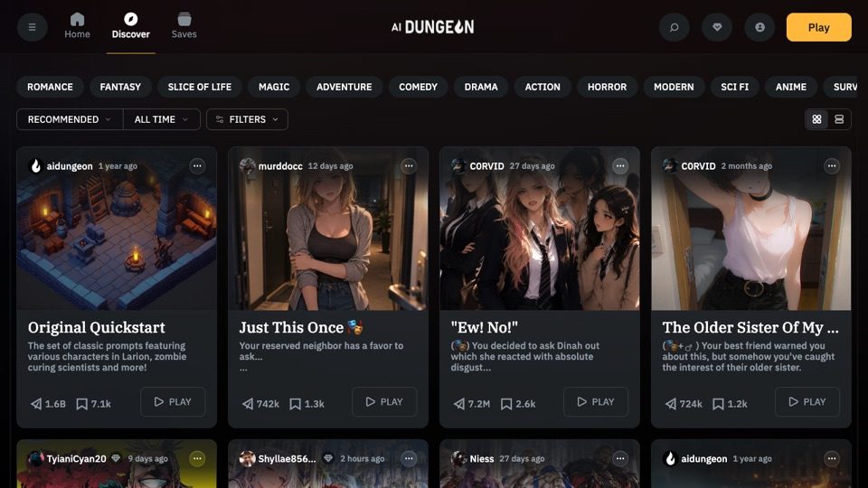Screen dimensions: 868x488
Task: Expand the RECOMMENDED sort dropdown
Action: pos(70,119)
